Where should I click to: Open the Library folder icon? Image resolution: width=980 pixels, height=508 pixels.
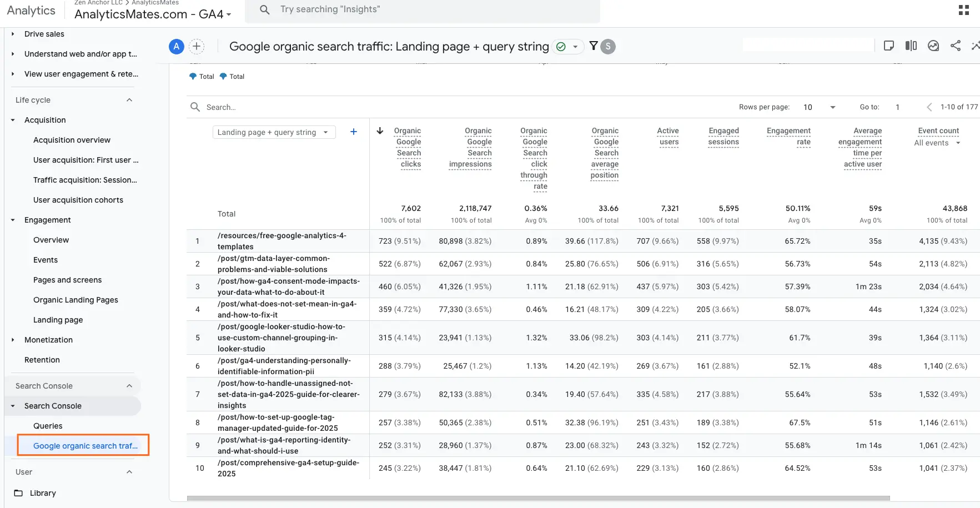click(x=18, y=493)
